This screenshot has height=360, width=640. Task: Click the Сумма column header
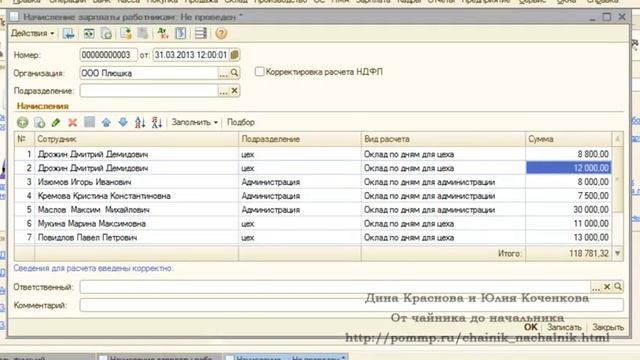point(569,139)
